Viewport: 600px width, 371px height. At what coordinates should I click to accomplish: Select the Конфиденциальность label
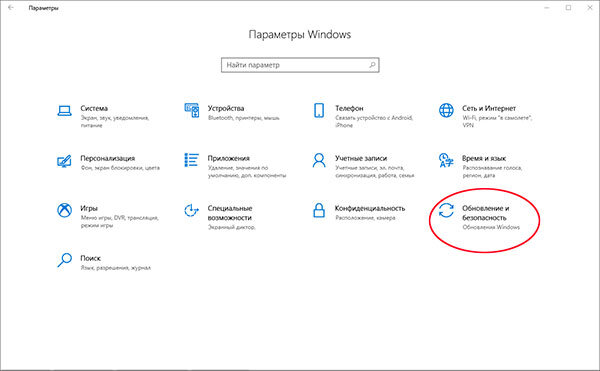(x=370, y=208)
